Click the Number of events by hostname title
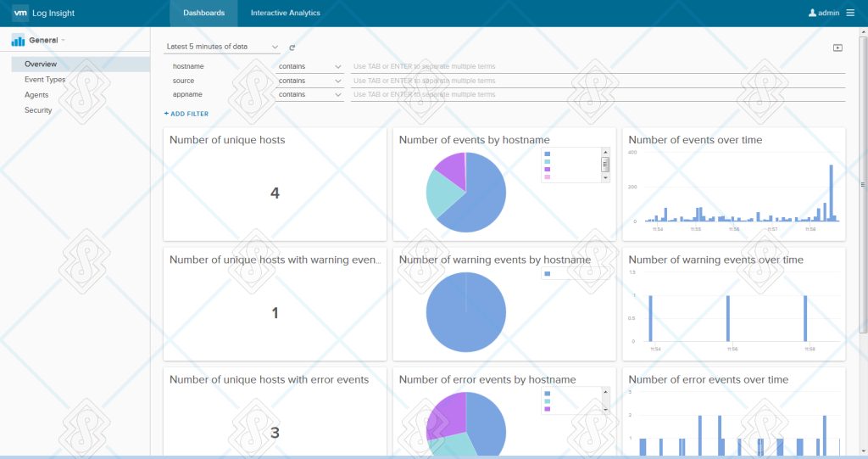 point(475,140)
